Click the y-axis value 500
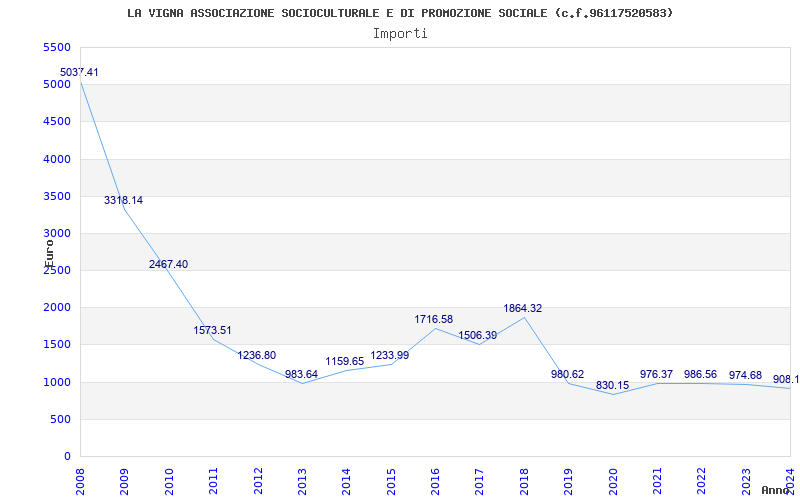This screenshot has height=500, width=800. 60,419
